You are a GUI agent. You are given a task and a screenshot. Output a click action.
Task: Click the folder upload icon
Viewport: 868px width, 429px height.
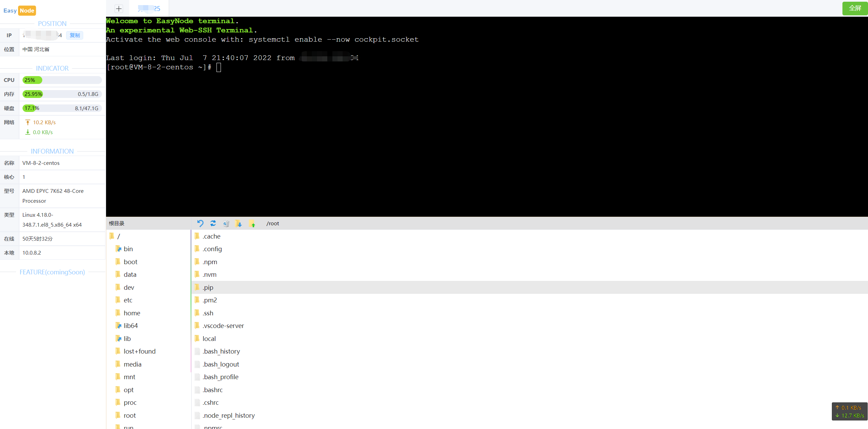(x=252, y=224)
